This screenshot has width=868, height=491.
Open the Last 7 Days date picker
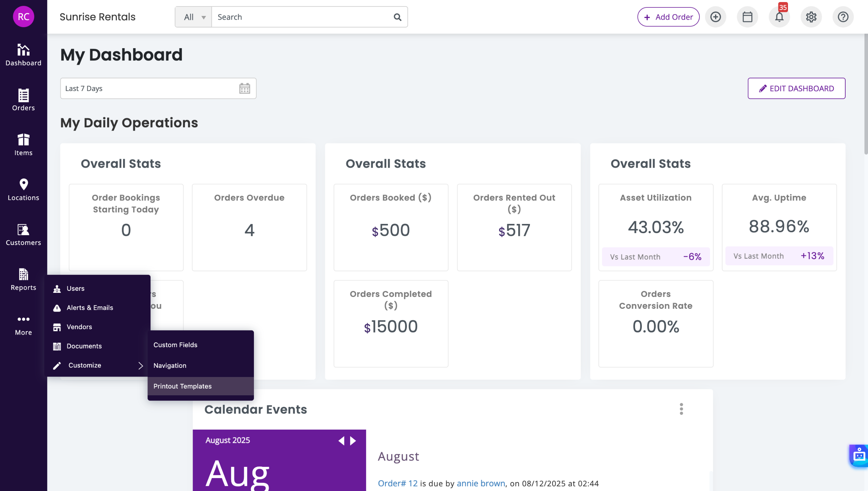[x=158, y=89]
